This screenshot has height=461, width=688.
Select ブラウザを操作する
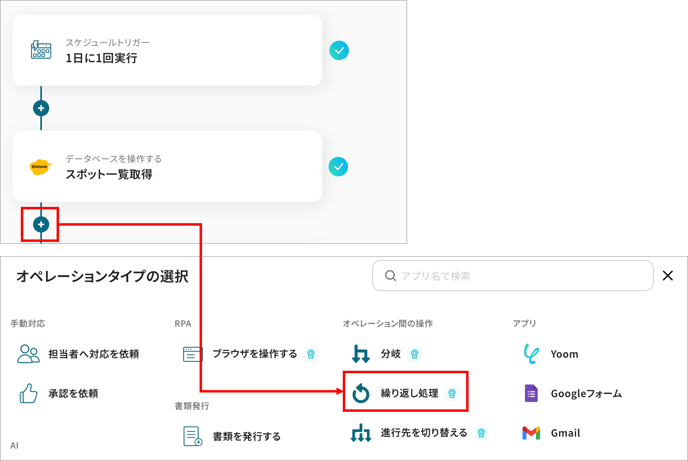254,354
